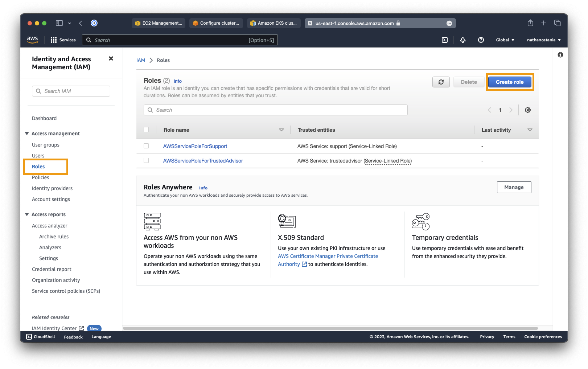The image size is (588, 369).
Task: Open the notifications bell icon
Action: 463,40
